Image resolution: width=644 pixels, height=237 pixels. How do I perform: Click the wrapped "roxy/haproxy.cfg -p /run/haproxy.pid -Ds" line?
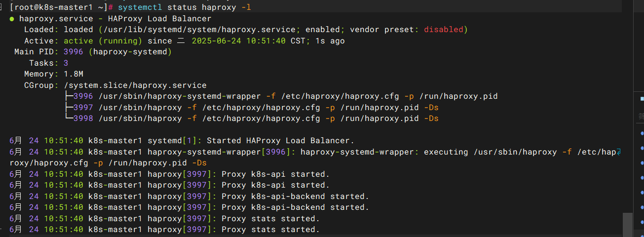pos(108,163)
